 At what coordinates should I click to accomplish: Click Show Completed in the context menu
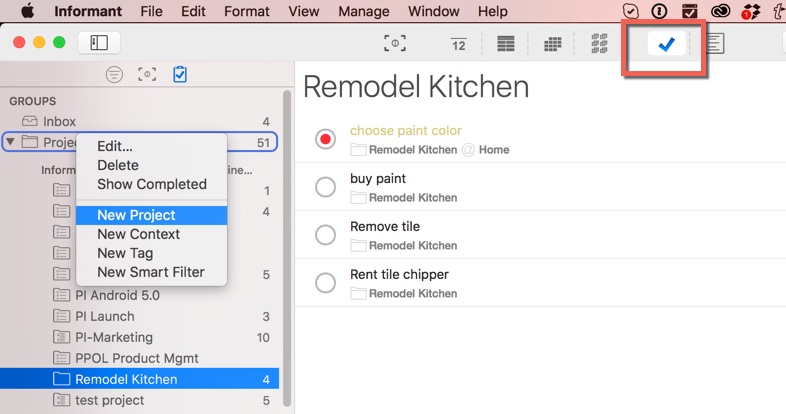coord(151,184)
